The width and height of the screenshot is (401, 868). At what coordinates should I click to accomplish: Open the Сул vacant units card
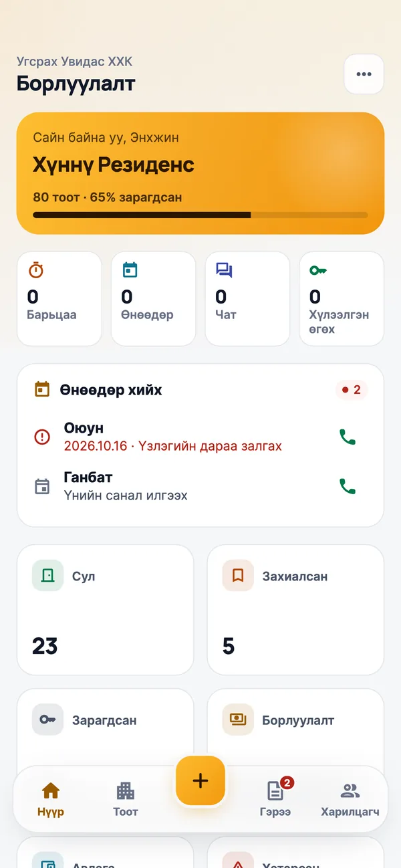click(105, 610)
